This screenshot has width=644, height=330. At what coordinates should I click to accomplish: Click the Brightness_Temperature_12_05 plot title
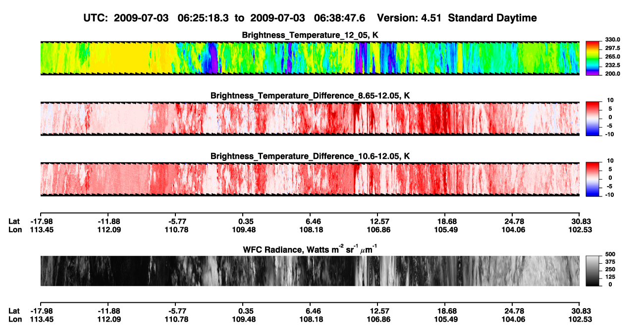310,36
